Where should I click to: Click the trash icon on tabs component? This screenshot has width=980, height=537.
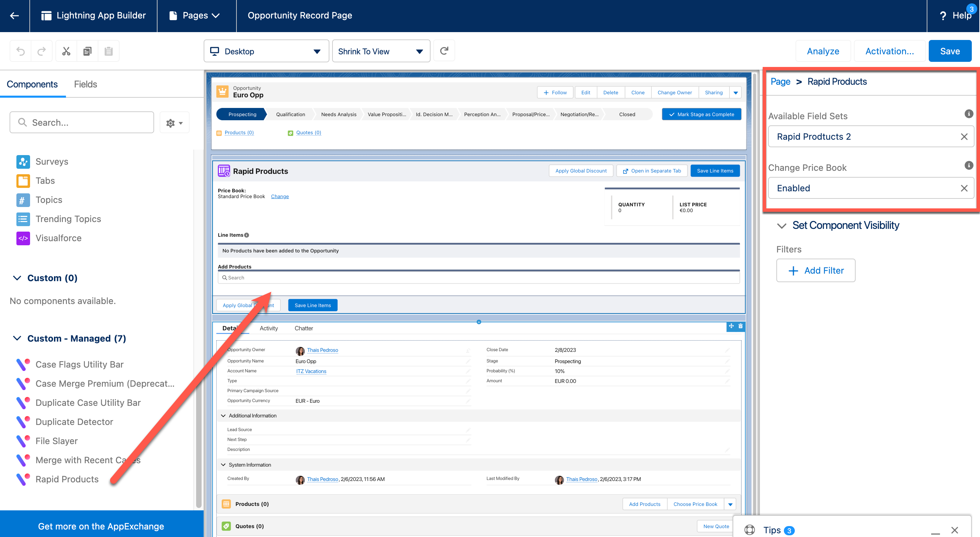click(x=740, y=326)
